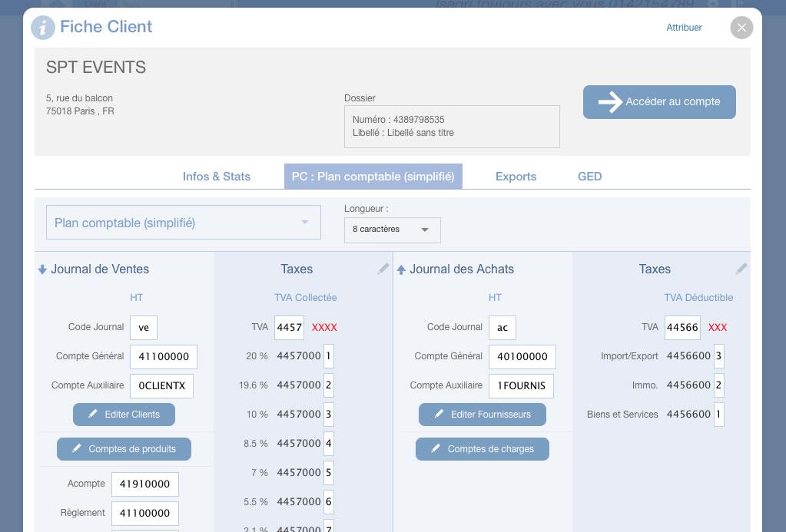Click the 20 % suffix field

[x=328, y=356]
